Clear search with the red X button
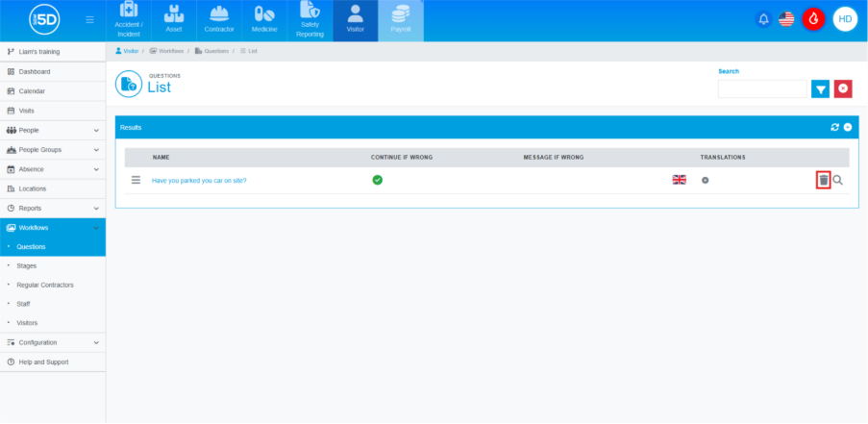This screenshot has height=424, width=868. 843,88
